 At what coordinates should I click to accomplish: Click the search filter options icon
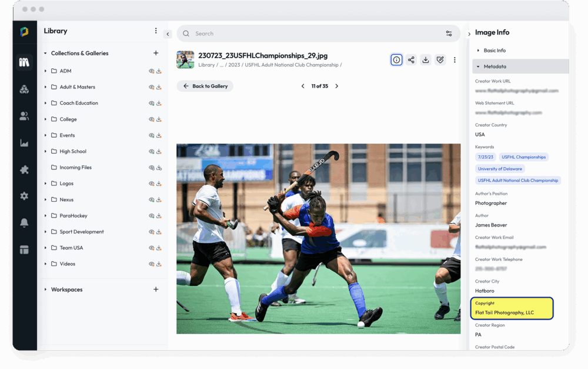[449, 34]
